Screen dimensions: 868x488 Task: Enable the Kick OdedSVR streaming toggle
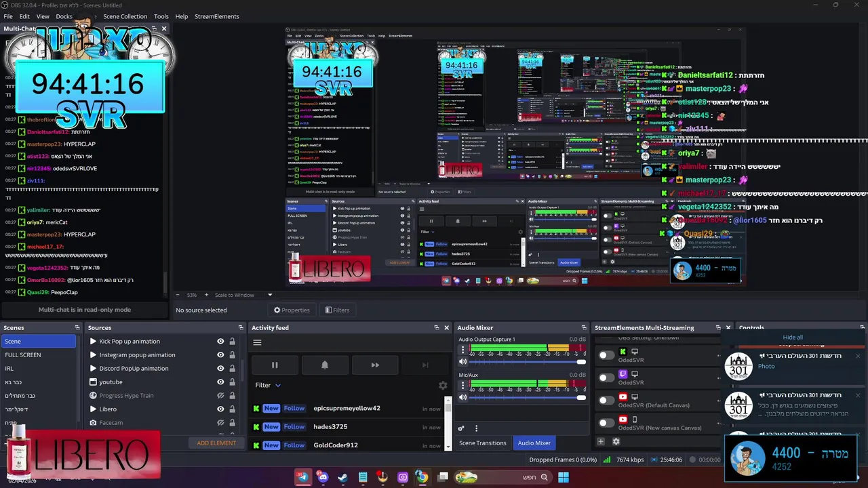tap(606, 355)
